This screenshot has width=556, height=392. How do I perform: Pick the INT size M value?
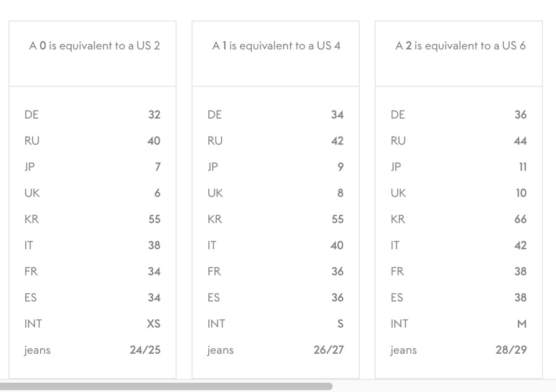[x=522, y=324]
